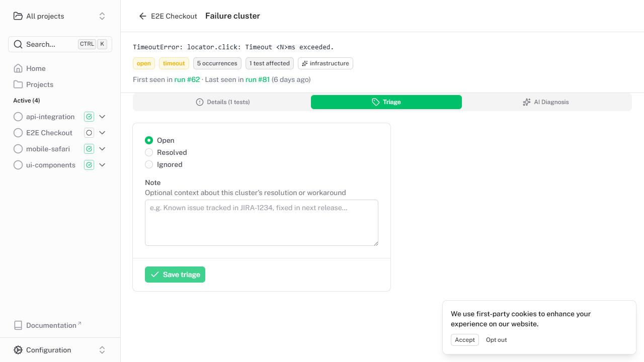Select the Resolved status radio button
644x362 pixels.
[149, 152]
